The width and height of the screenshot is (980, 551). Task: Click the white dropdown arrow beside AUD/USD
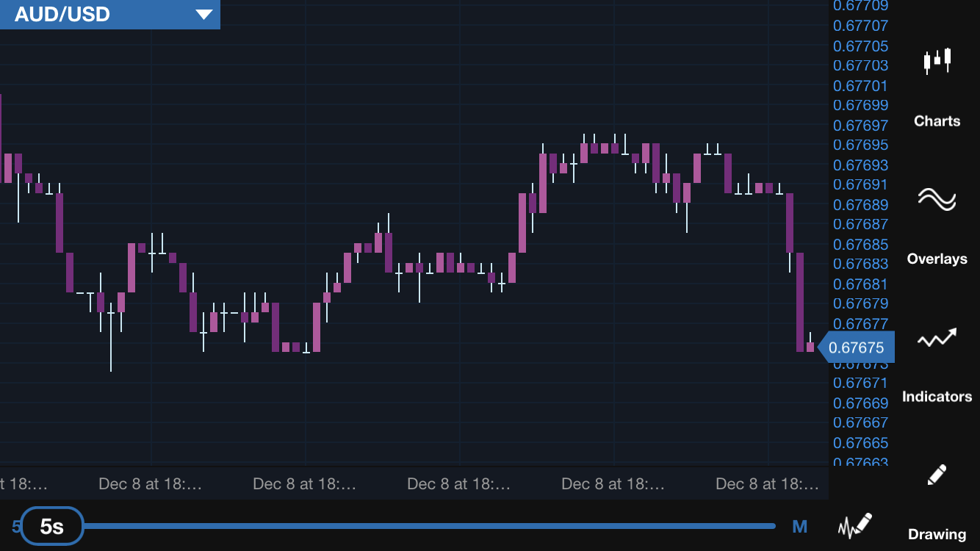203,14
